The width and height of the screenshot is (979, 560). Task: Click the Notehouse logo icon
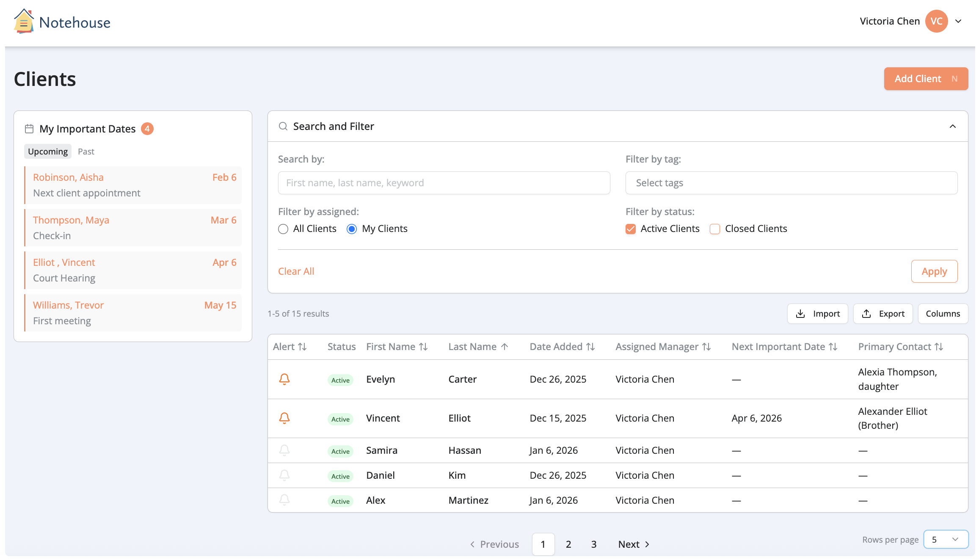click(24, 22)
